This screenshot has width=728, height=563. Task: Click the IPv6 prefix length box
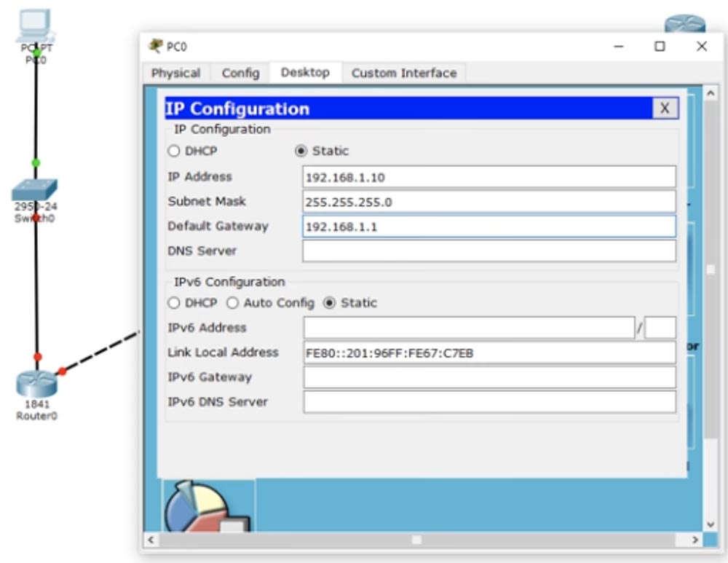(x=660, y=328)
